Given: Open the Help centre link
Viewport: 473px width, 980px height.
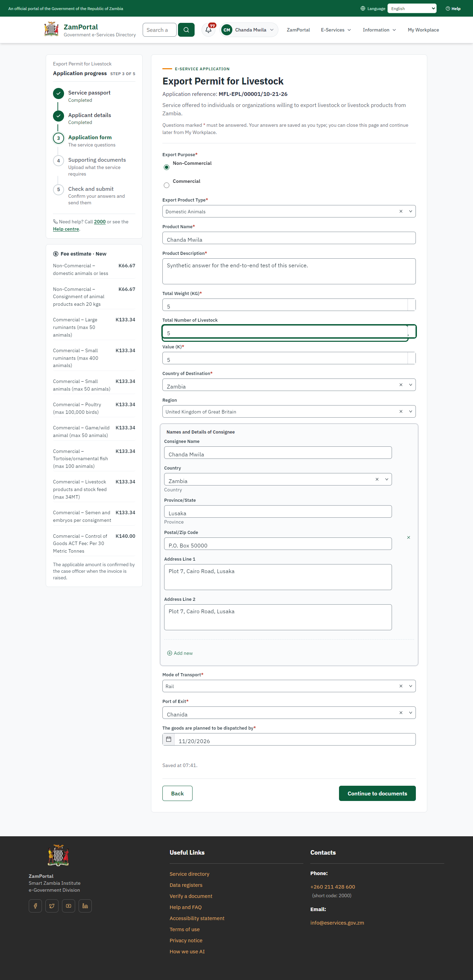Looking at the screenshot, I should coord(66,229).
